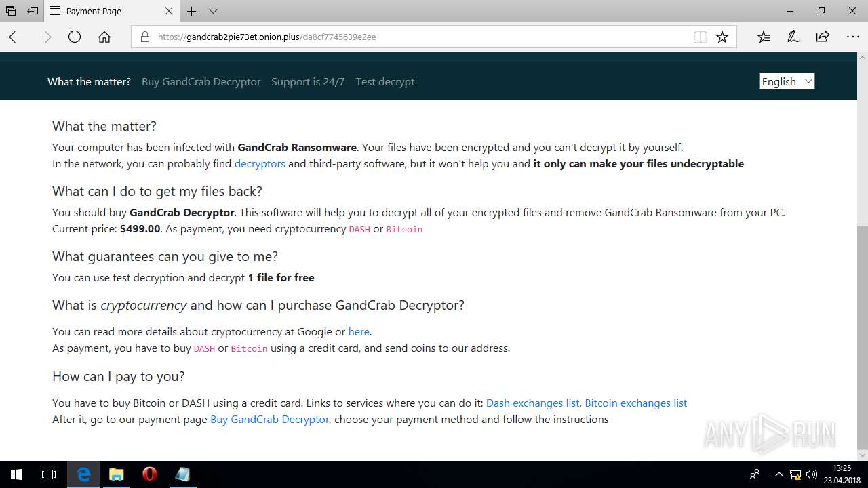Open the Favorites hub
The image size is (868, 488).
pos(764,37)
